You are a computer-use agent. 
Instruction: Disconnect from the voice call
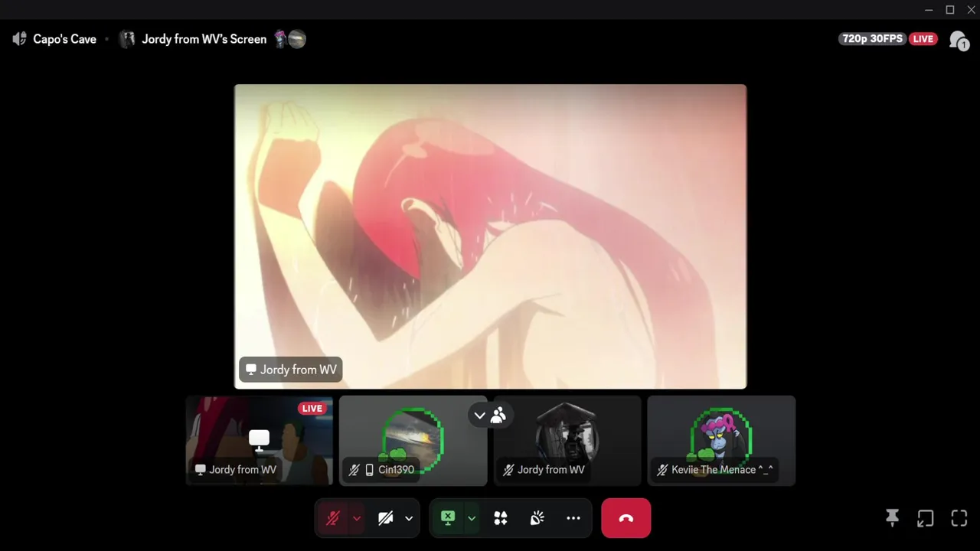(626, 518)
